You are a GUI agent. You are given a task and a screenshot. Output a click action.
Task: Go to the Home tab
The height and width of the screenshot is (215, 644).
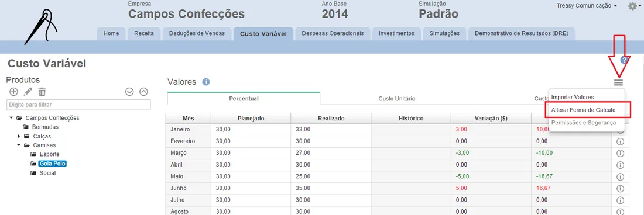111,33
